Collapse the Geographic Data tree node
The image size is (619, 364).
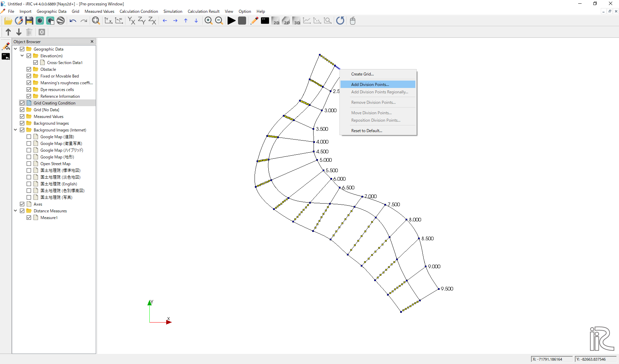16,49
